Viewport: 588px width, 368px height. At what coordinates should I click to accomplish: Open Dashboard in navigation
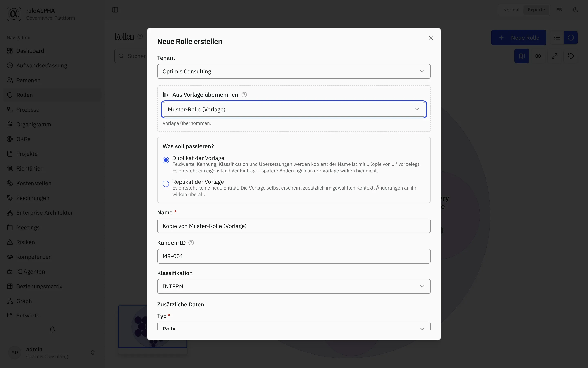(x=52, y=51)
